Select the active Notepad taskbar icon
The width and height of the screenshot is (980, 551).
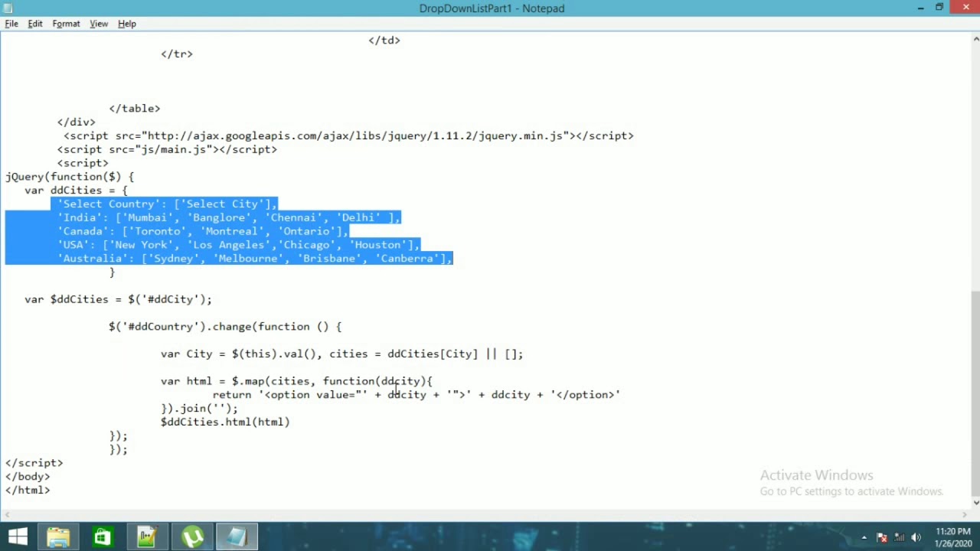click(x=237, y=537)
